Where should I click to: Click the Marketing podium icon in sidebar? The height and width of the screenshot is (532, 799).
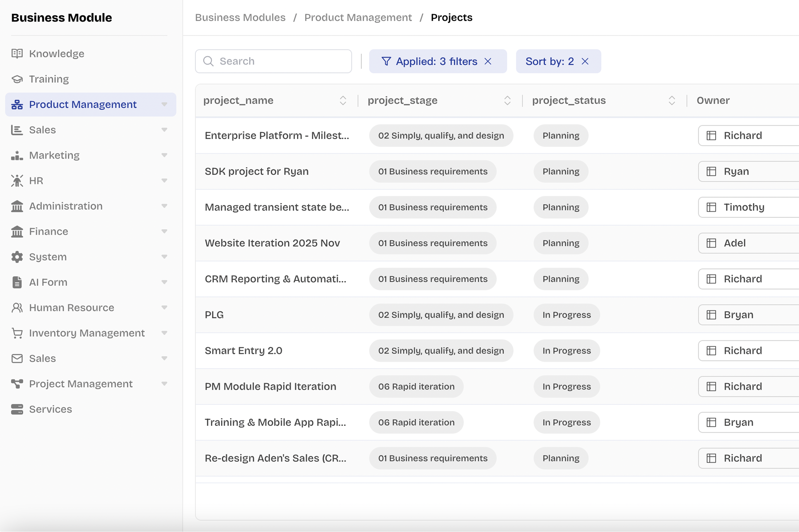click(x=17, y=155)
